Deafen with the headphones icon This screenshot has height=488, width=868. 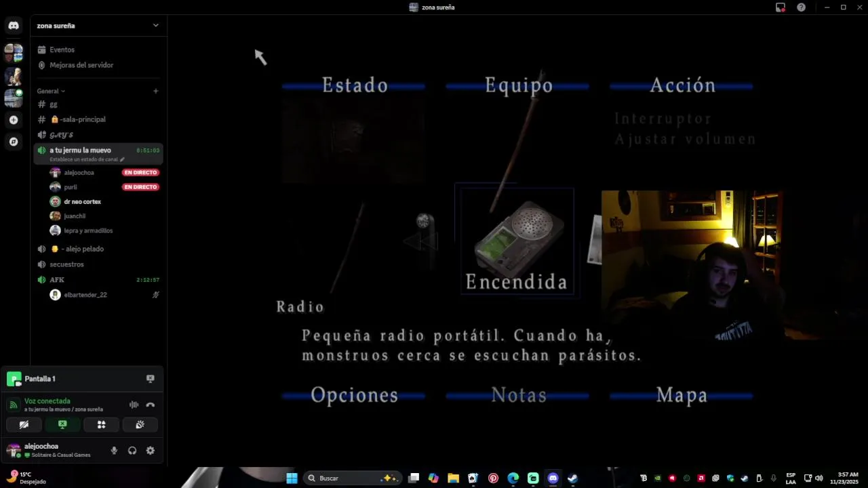[132, 451]
